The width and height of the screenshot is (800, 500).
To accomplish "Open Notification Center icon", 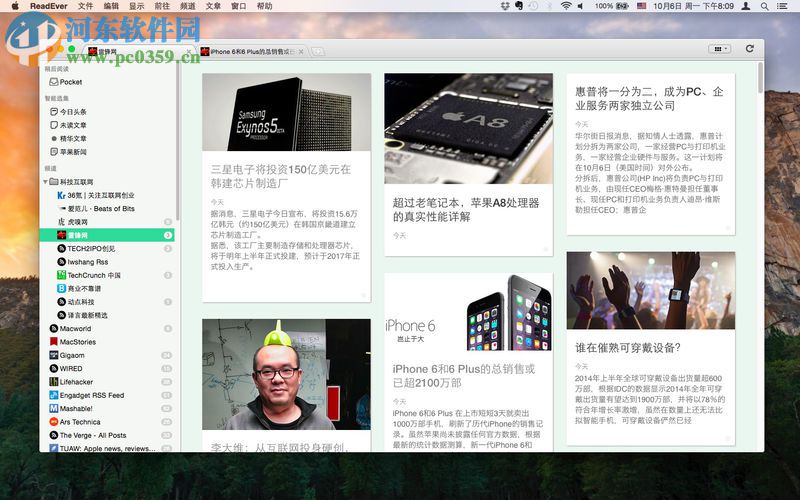I will coord(781,6).
